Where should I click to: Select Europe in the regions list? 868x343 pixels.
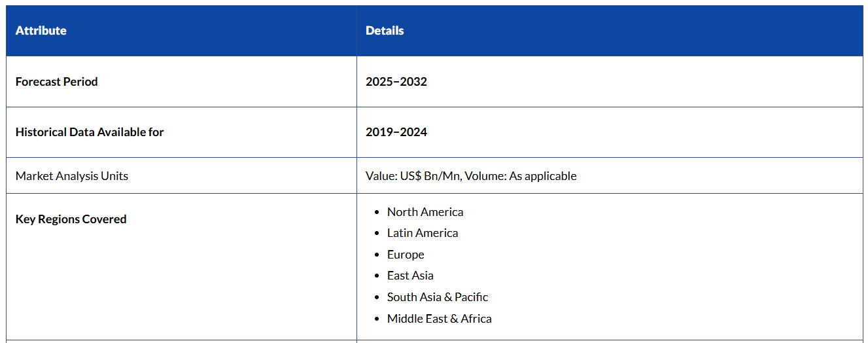click(x=406, y=255)
